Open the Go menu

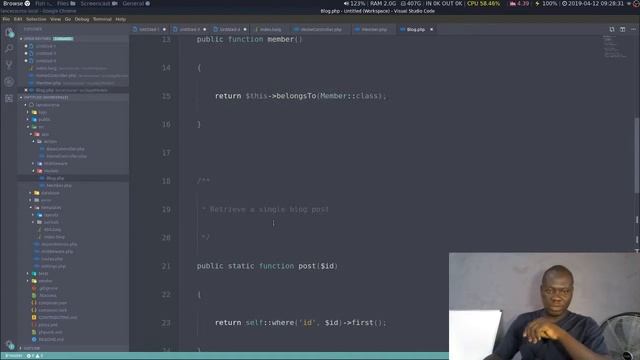coord(68,19)
